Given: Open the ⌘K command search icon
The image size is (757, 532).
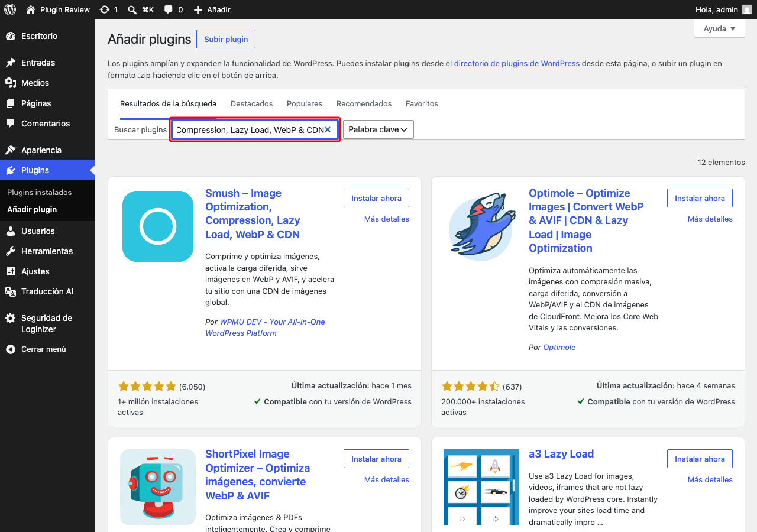Looking at the screenshot, I should [132, 9].
